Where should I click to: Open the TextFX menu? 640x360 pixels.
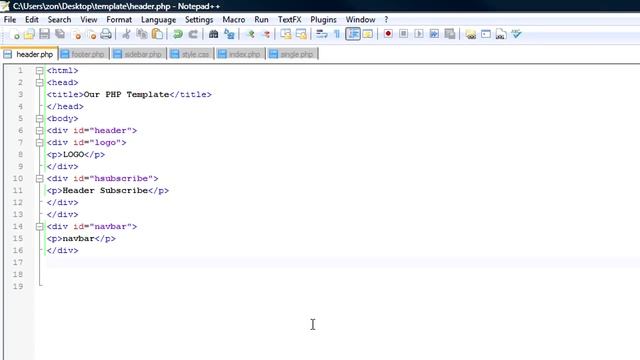coord(289,20)
